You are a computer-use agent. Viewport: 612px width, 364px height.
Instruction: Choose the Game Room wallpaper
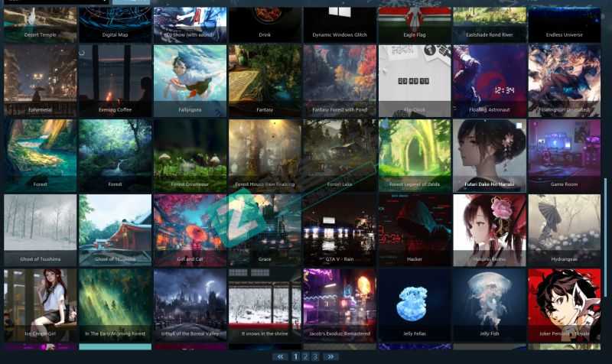tap(564, 154)
